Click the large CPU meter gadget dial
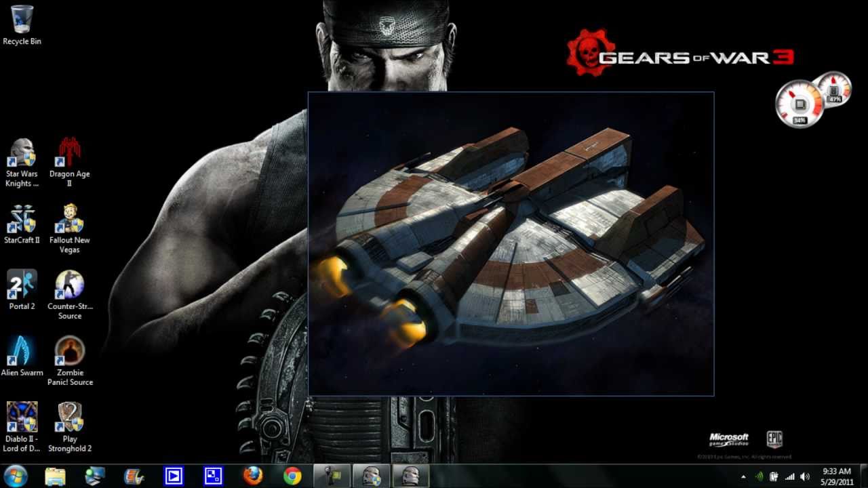The height and width of the screenshot is (488, 868). point(800,104)
